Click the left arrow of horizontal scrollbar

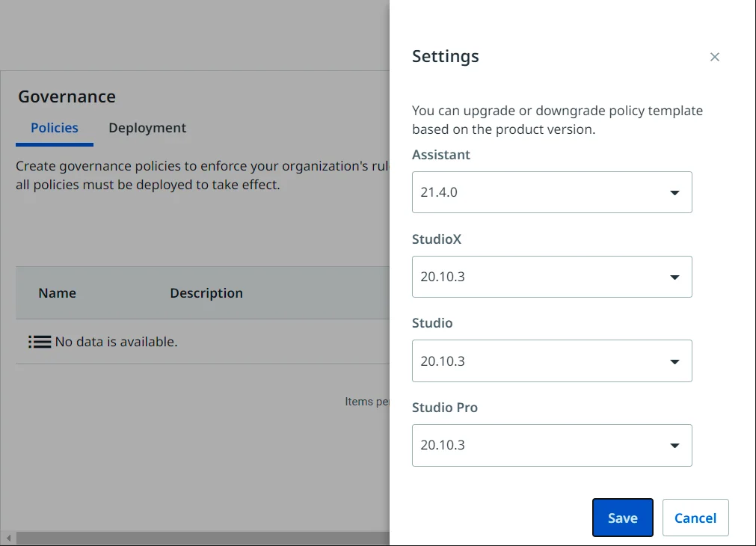8,539
